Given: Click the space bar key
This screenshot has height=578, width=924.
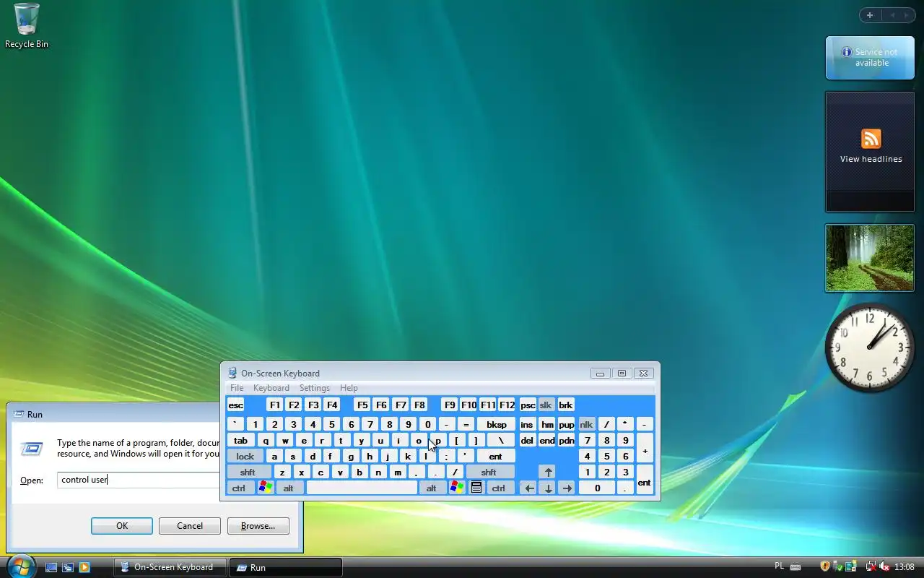Looking at the screenshot, I should [362, 488].
